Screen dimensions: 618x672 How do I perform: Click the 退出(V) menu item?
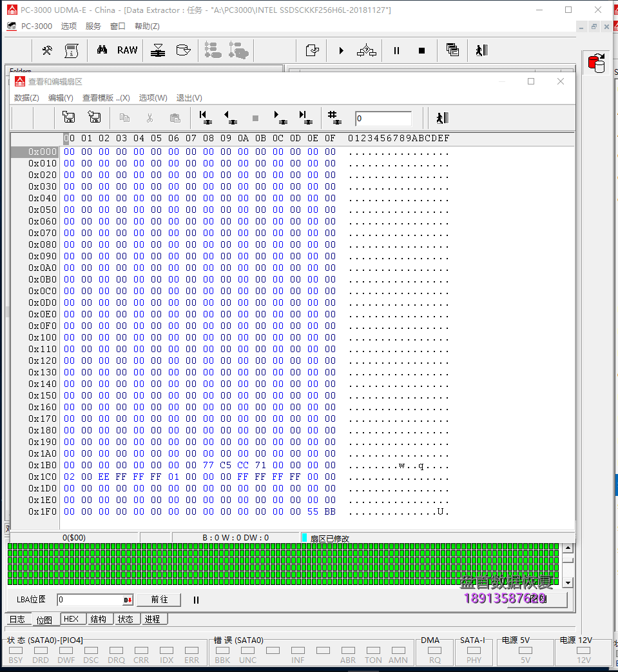click(x=189, y=98)
